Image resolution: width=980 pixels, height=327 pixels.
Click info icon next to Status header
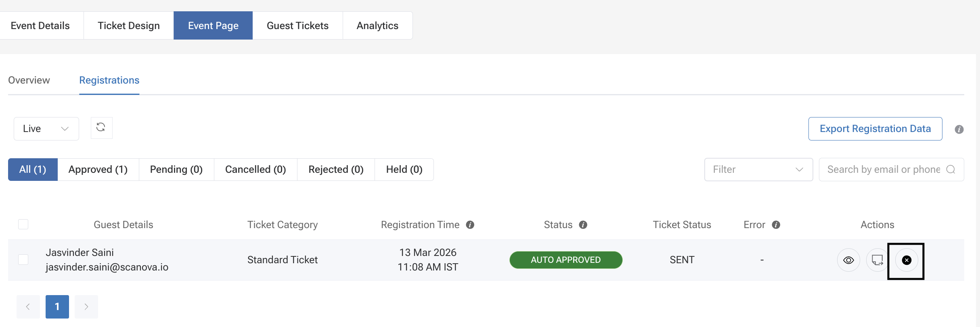tap(583, 225)
